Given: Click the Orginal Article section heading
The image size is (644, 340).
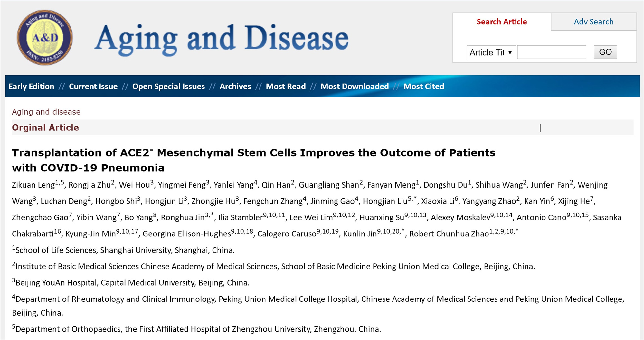Looking at the screenshot, I should (45, 128).
